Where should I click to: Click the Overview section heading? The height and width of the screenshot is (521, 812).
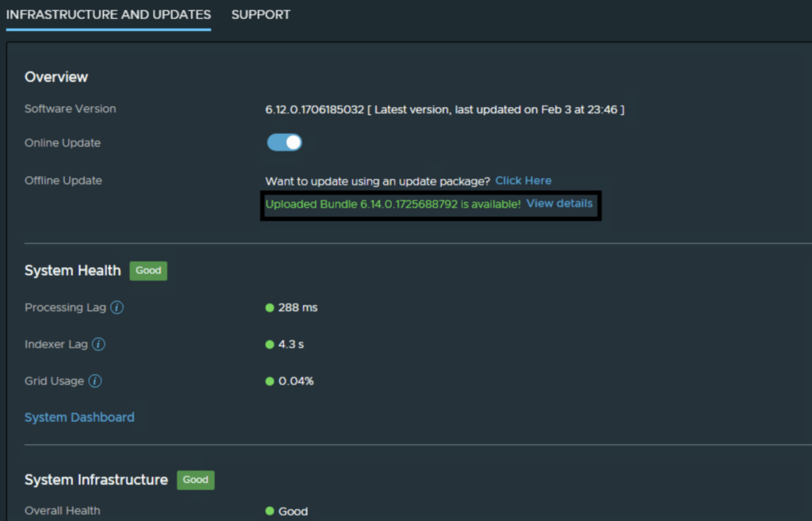[x=56, y=77]
